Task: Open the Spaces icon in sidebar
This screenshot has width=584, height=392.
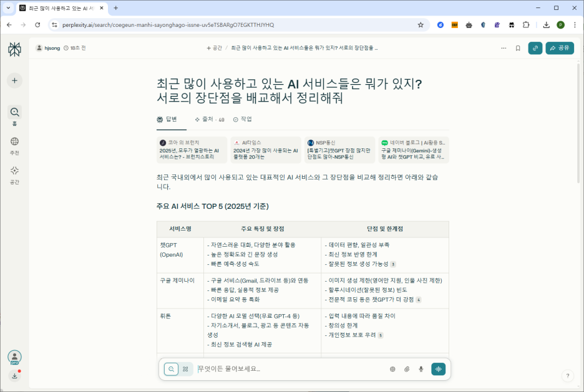Action: click(x=14, y=170)
